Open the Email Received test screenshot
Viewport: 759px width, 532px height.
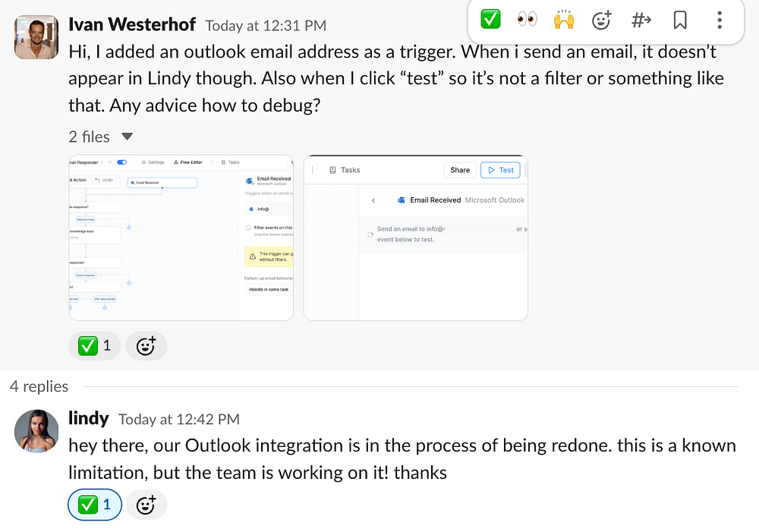415,238
